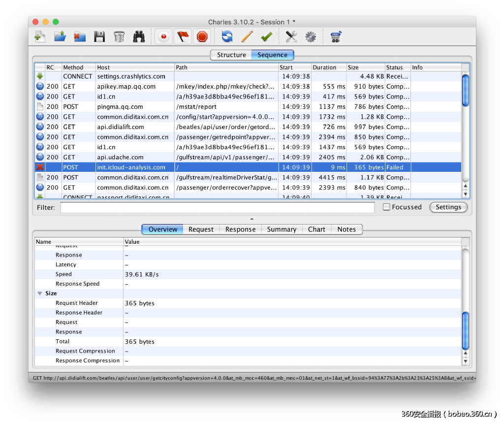Click scroll-down arrow of the request list

(x=466, y=194)
